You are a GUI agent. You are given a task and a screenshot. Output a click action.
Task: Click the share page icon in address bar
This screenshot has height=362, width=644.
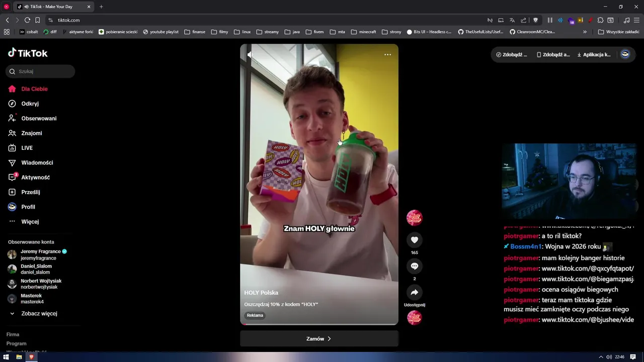523,20
